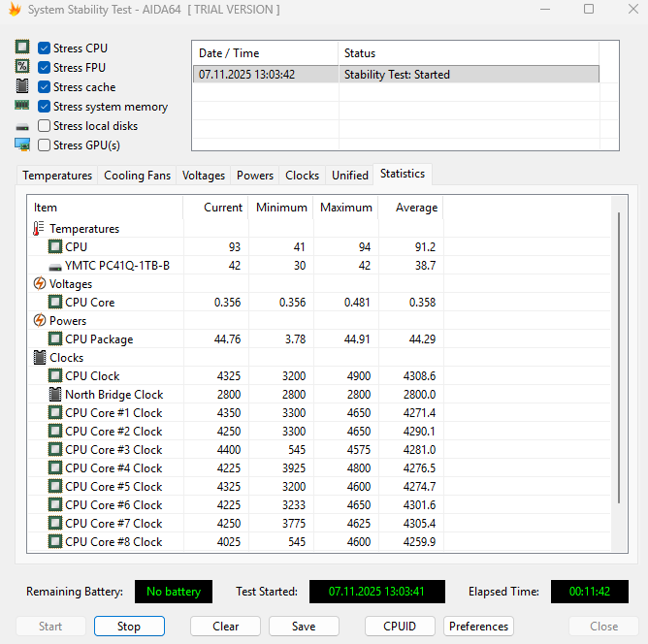The width and height of the screenshot is (648, 644).
Task: Enable the Stress local disks checkbox
Action: point(44,125)
